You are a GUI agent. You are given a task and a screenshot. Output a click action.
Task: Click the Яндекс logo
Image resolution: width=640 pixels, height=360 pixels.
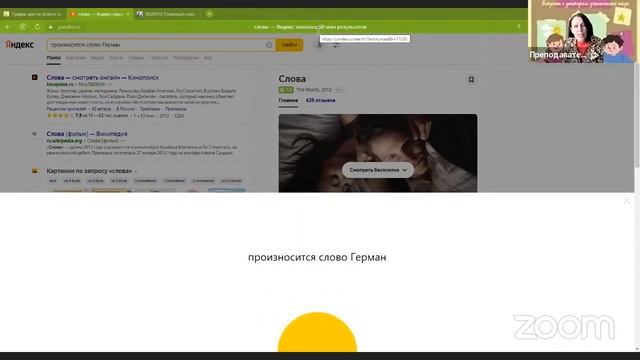[19, 44]
